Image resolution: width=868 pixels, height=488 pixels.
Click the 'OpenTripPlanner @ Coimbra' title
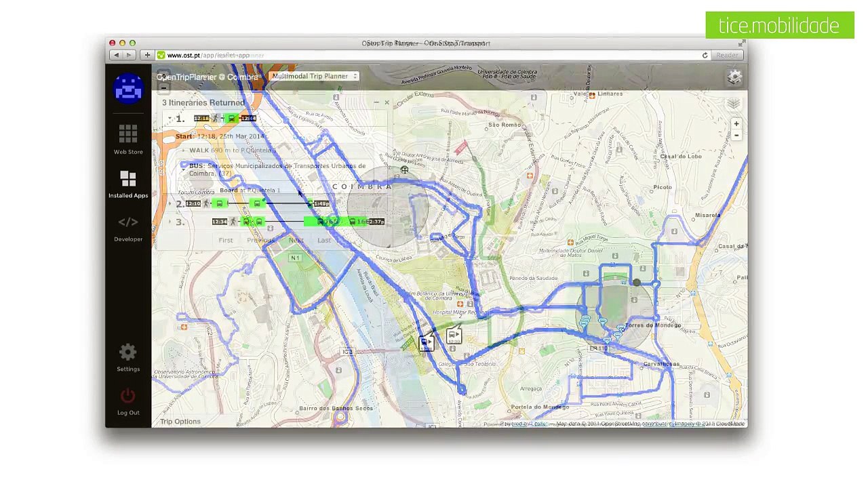[x=208, y=77]
